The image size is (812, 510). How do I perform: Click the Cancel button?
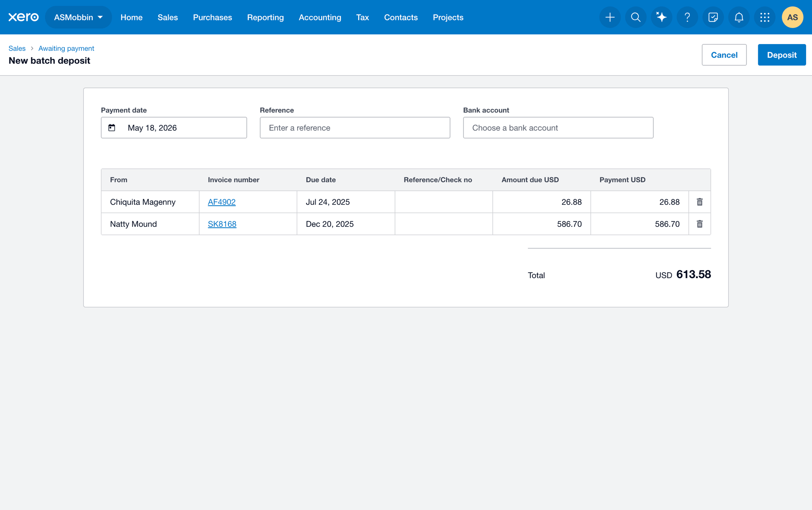click(x=724, y=55)
